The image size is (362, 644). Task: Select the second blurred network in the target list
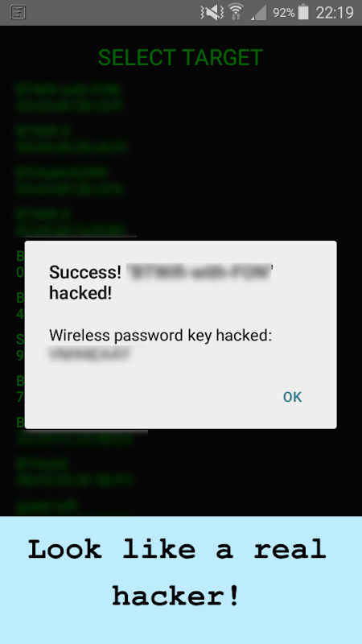tap(71, 138)
